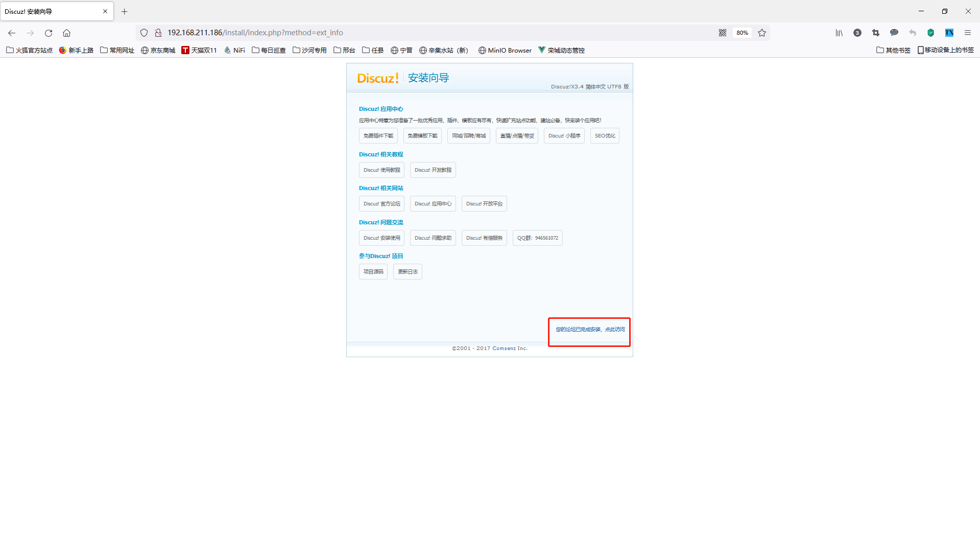Image resolution: width=980 pixels, height=534 pixels.
Task: Click the crop screenshot extension icon
Action: click(x=876, y=33)
